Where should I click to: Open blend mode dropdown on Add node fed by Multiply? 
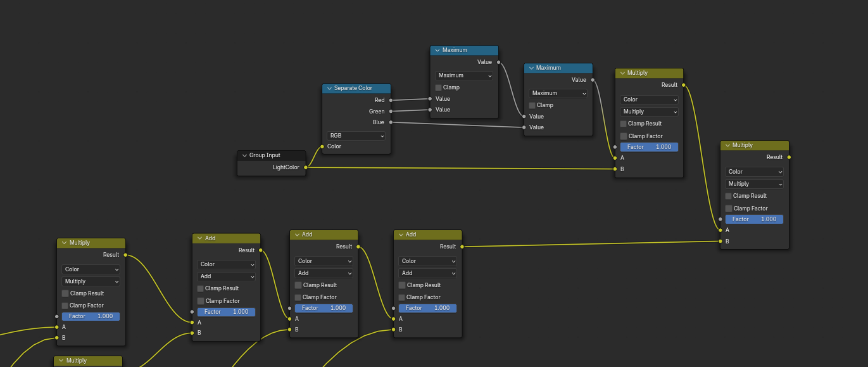(x=226, y=276)
